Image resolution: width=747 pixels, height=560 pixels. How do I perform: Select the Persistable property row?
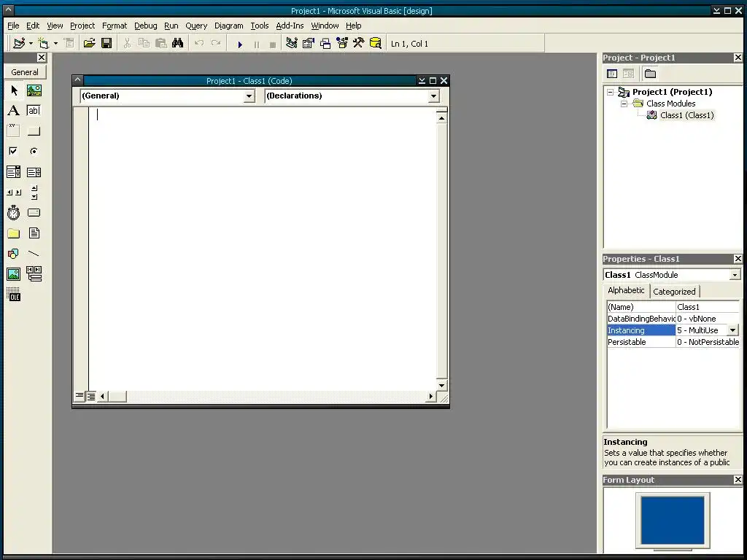(673, 342)
